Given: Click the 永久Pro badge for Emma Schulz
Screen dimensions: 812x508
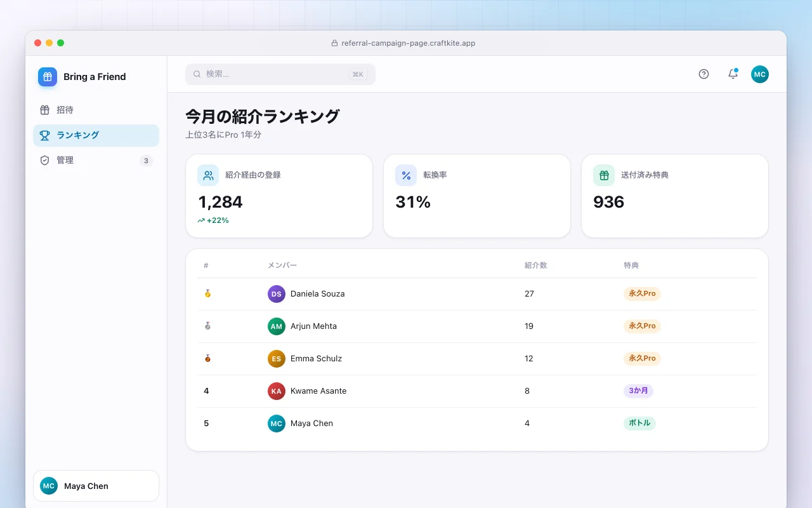Looking at the screenshot, I should [642, 359].
